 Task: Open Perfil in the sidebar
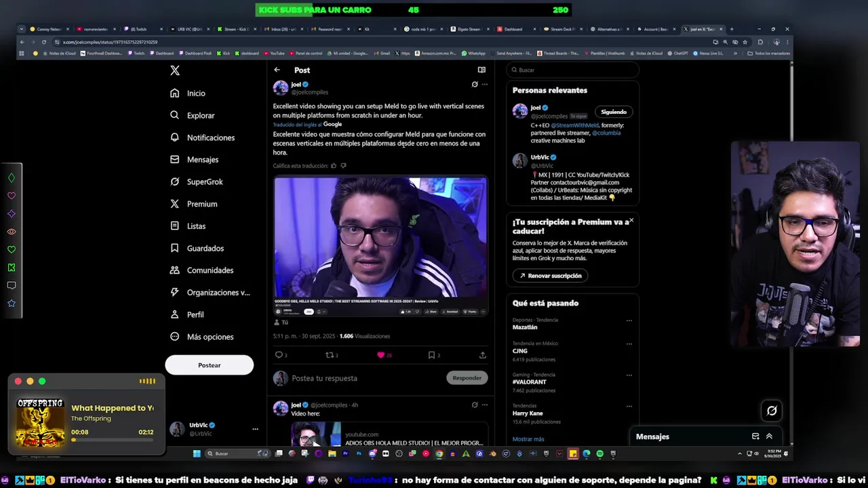click(187, 315)
